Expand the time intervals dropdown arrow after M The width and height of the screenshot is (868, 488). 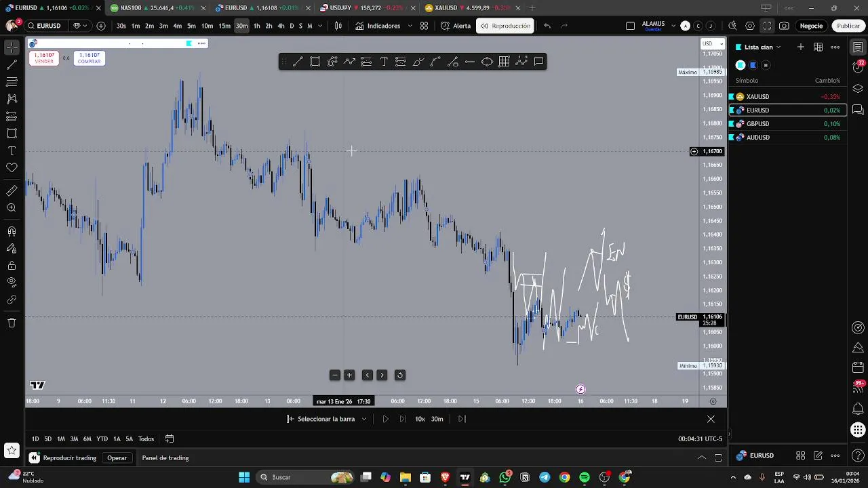point(320,26)
